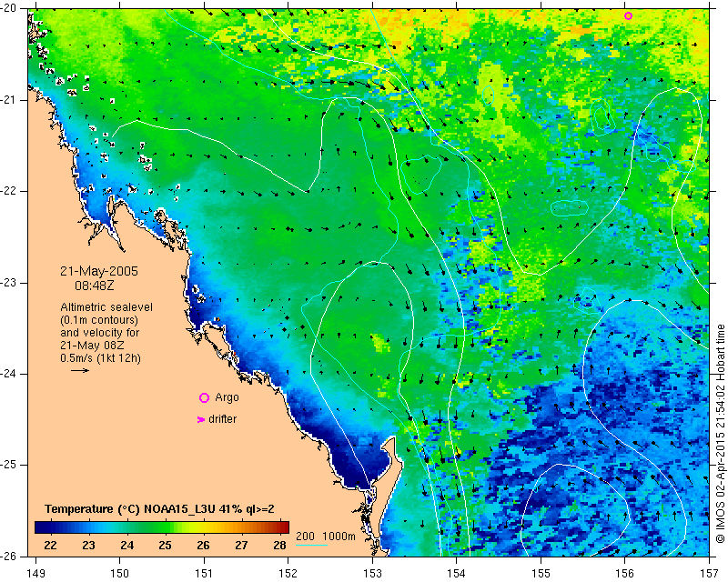Screen dimensions: 728x582
Task: Click the '155' longitude axis label
Action: [541, 574]
